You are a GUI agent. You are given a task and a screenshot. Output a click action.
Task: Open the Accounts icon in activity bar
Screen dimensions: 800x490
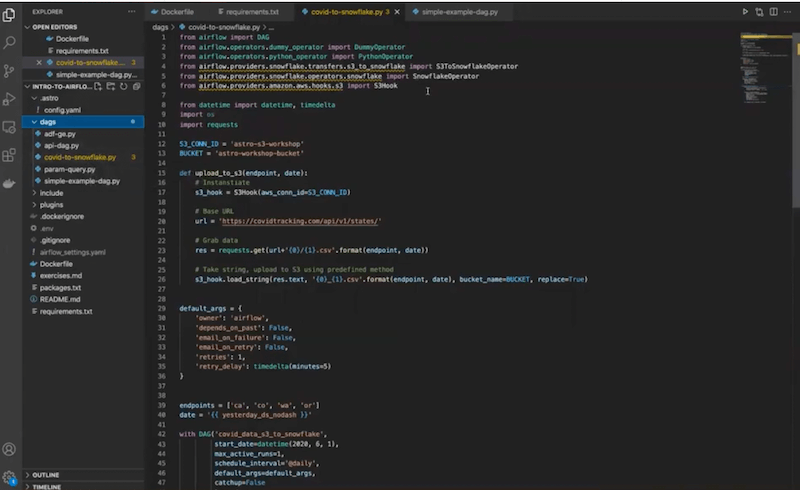pos(10,450)
